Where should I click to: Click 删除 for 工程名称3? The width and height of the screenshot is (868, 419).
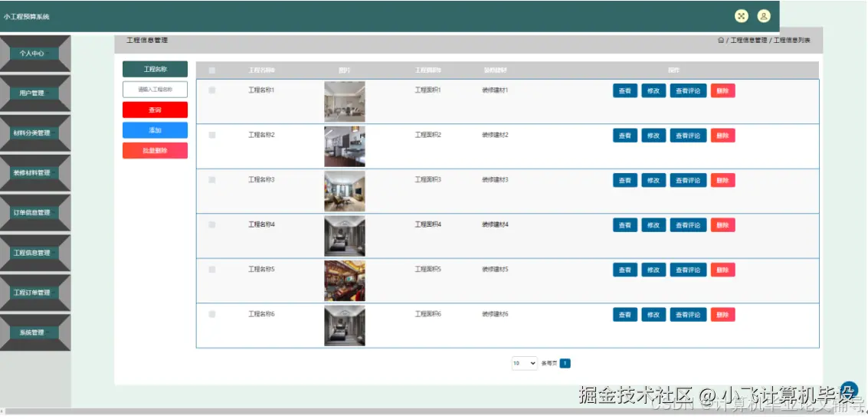pos(723,181)
